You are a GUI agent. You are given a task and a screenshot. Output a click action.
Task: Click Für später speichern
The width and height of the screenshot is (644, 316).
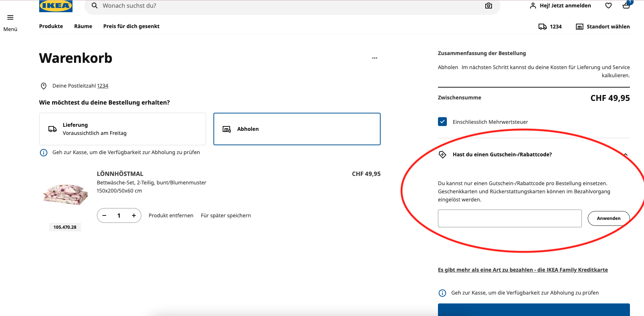pos(226,215)
